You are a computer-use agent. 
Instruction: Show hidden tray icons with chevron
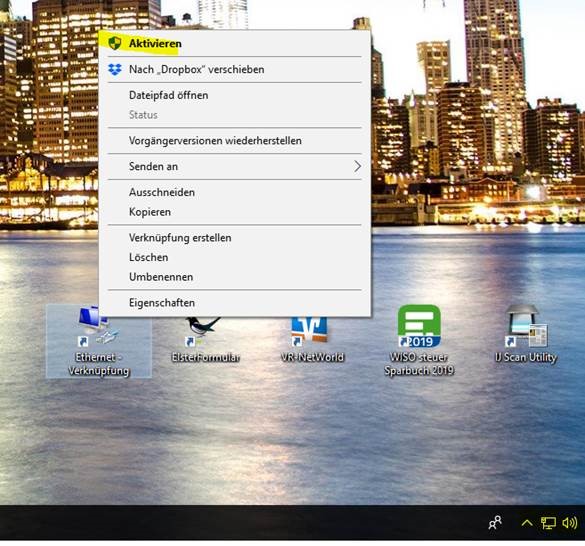(526, 522)
